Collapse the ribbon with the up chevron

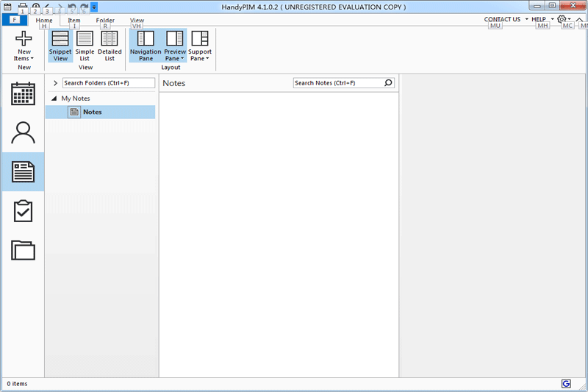tap(579, 19)
